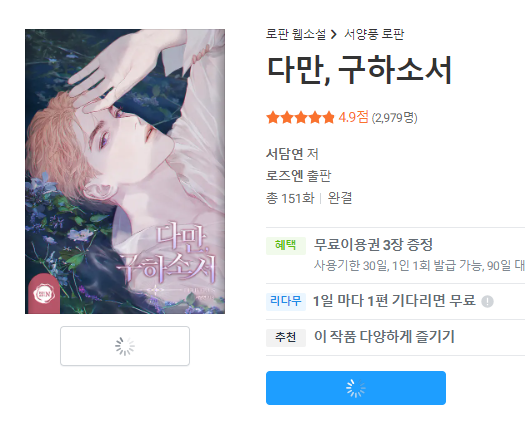Expand the 무료이용권 3장 증정 benefit row
Image resolution: width=525 pixels, height=425 pixels.
click(395, 256)
